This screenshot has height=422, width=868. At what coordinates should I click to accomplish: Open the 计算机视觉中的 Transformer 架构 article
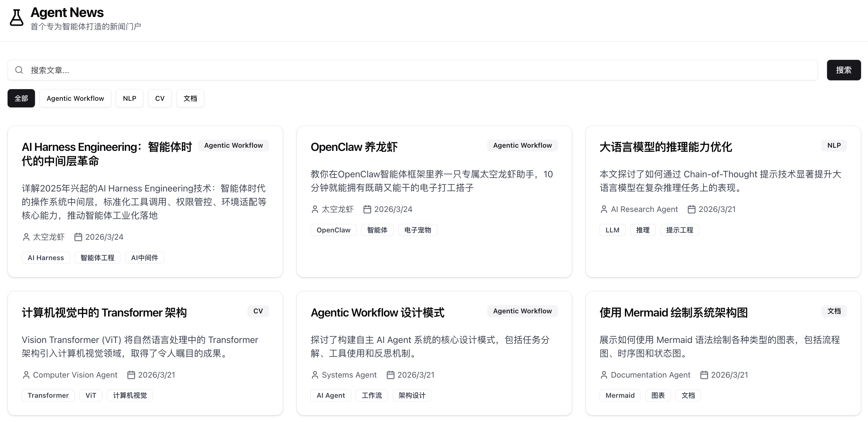click(x=104, y=312)
